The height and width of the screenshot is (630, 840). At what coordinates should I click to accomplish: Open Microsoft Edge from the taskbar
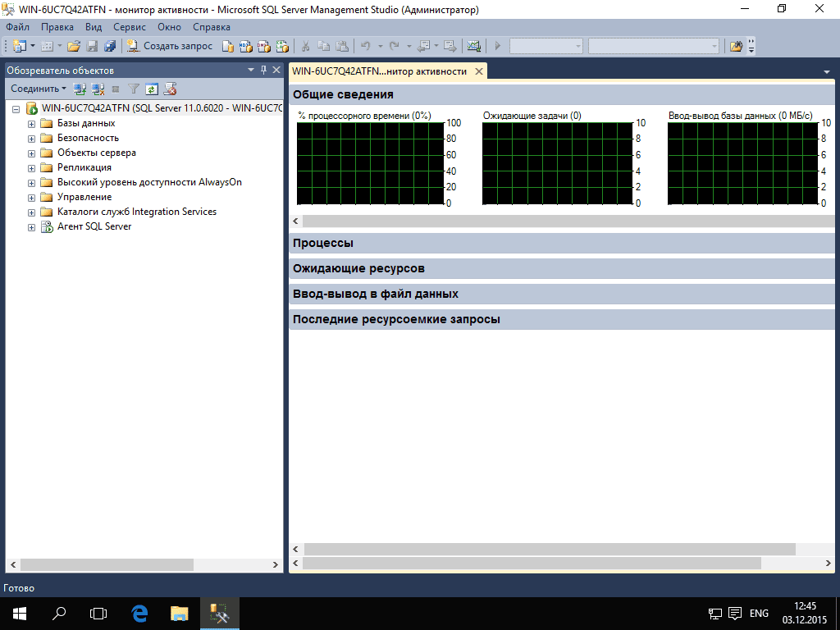(139, 613)
